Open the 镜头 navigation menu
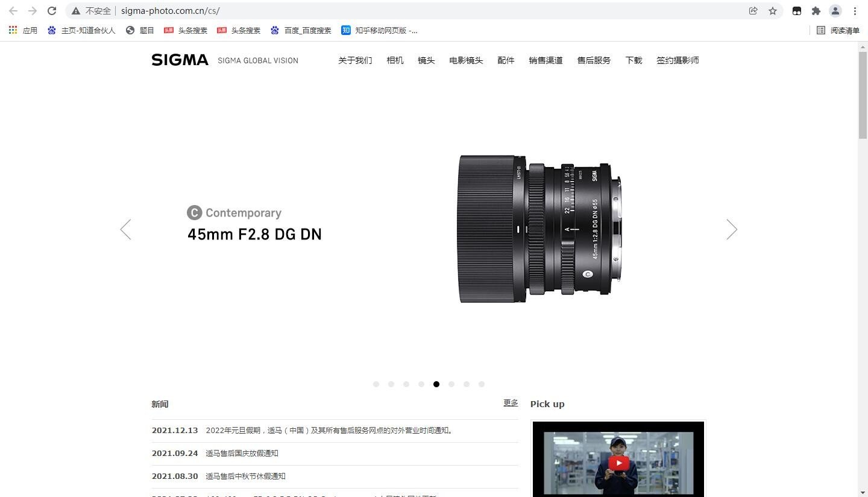This screenshot has height=497, width=868. 426,60
